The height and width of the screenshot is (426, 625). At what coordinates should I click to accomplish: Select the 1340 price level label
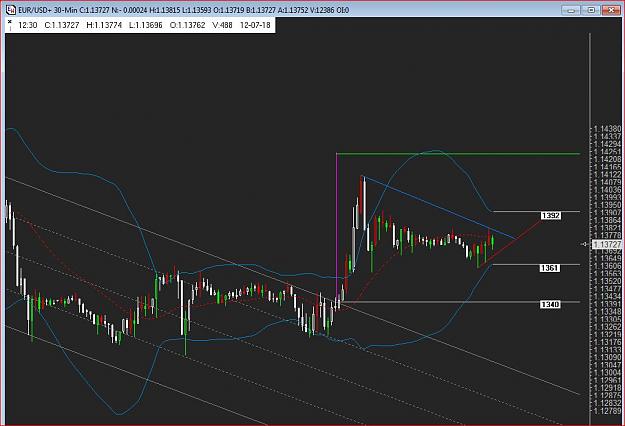(550, 304)
